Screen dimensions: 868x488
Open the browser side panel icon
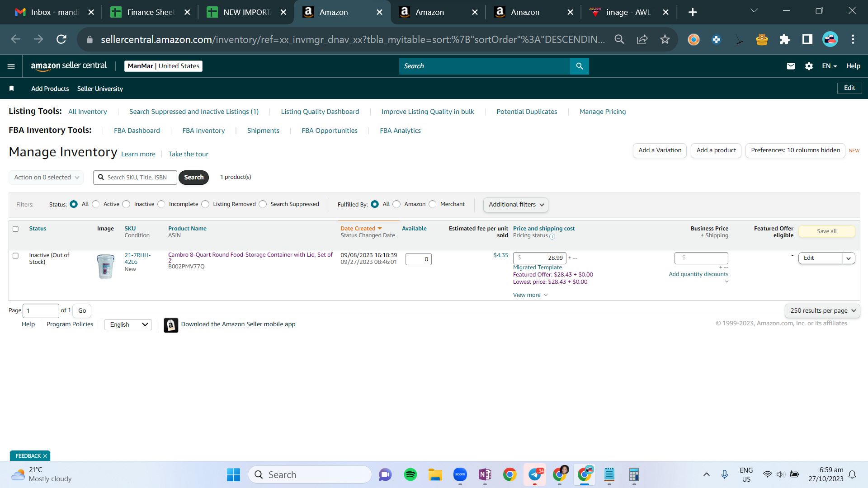click(807, 39)
